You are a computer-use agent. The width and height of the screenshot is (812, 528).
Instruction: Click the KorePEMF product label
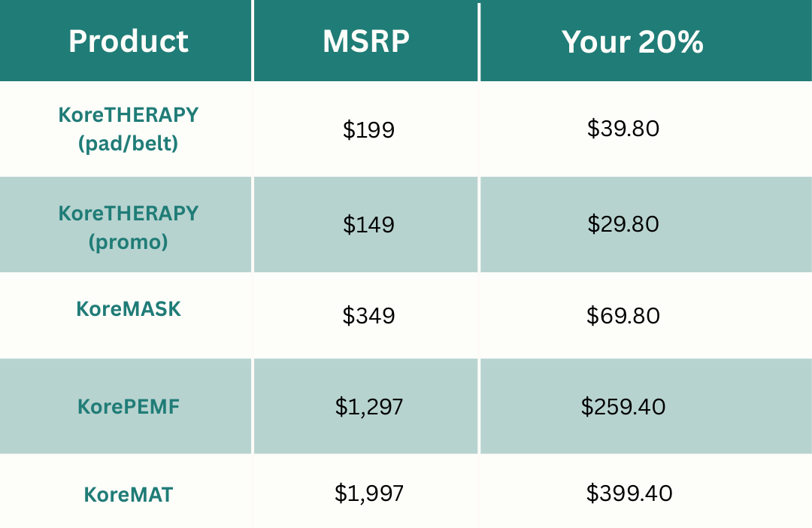click(x=129, y=407)
